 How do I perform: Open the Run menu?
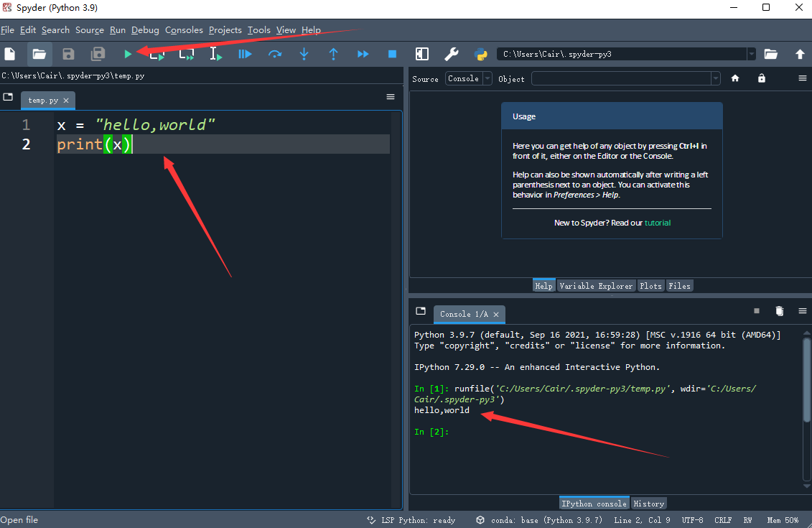coord(118,30)
